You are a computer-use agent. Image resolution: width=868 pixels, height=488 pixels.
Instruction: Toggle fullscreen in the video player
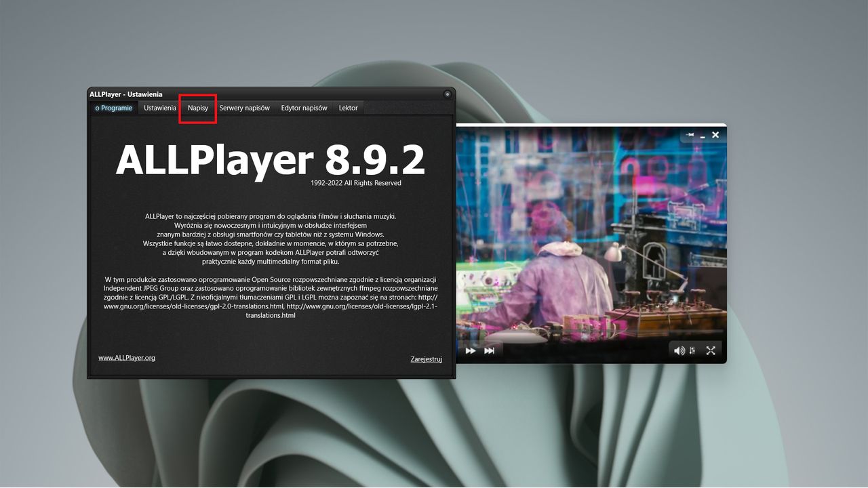click(x=711, y=350)
